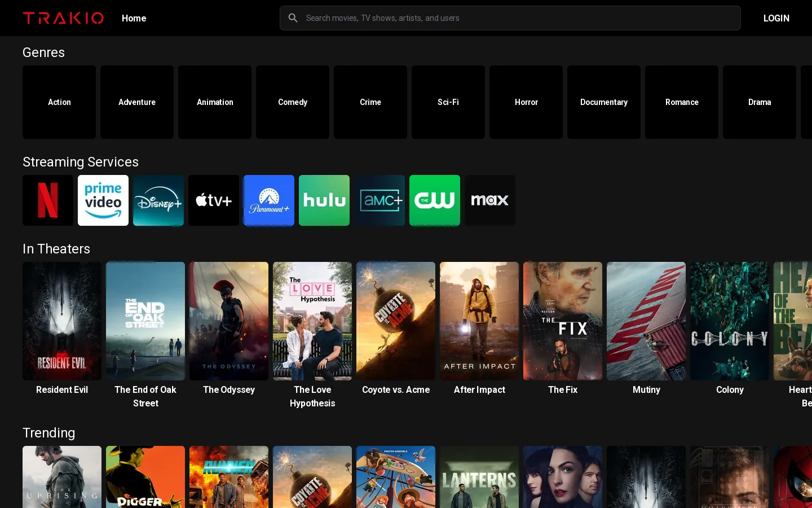Viewport: 812px width, 508px height.
Task: Browse the Romance genre
Action: coord(682,102)
